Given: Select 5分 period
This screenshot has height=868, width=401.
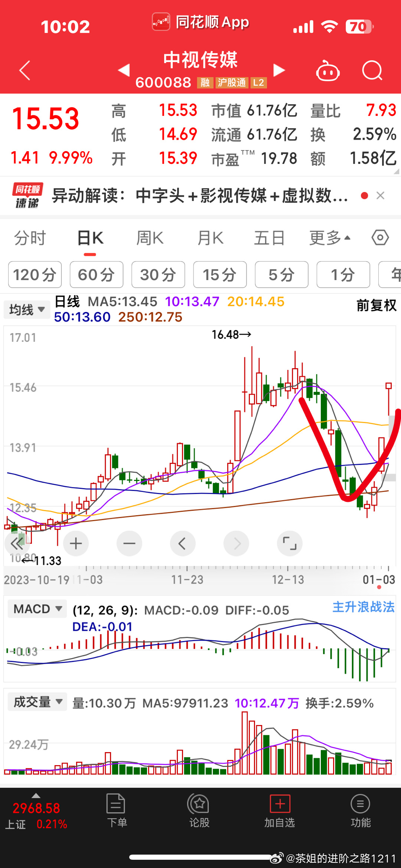Looking at the screenshot, I should pos(281,274).
